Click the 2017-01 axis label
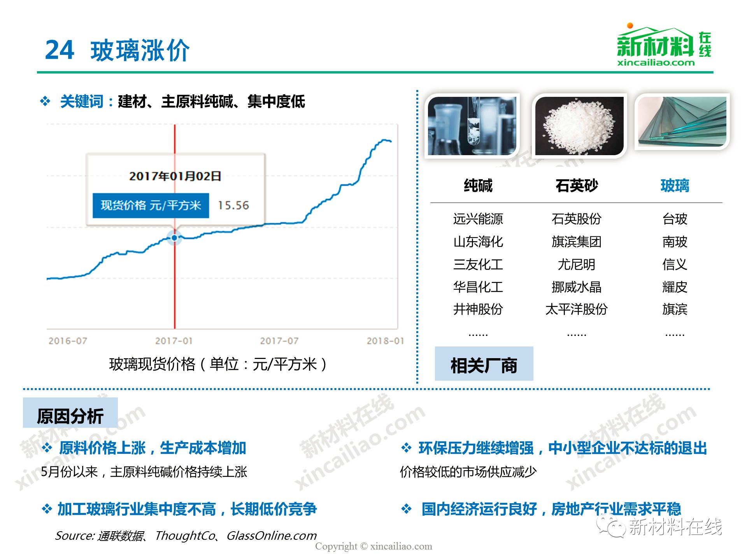Viewport: 747px width, 560px height. [174, 341]
